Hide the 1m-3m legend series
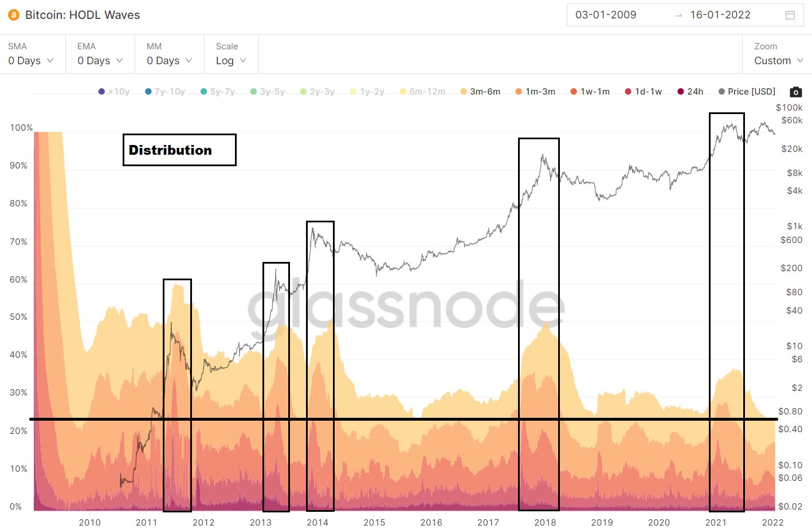Screen dimensions: 812x529 pos(535,92)
